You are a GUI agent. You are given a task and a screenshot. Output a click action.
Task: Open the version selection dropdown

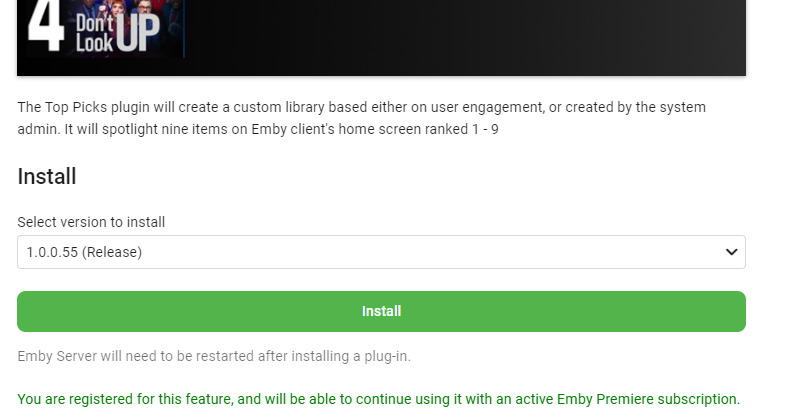pyautogui.click(x=381, y=252)
